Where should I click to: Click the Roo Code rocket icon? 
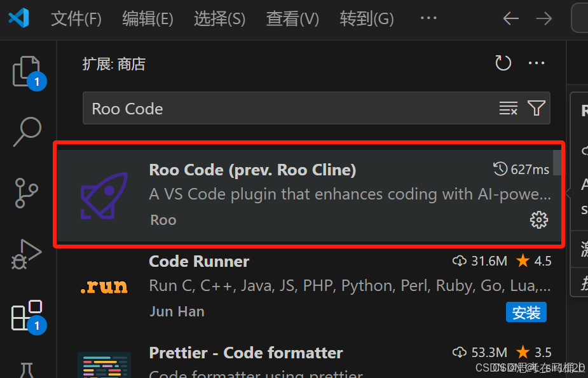(104, 196)
